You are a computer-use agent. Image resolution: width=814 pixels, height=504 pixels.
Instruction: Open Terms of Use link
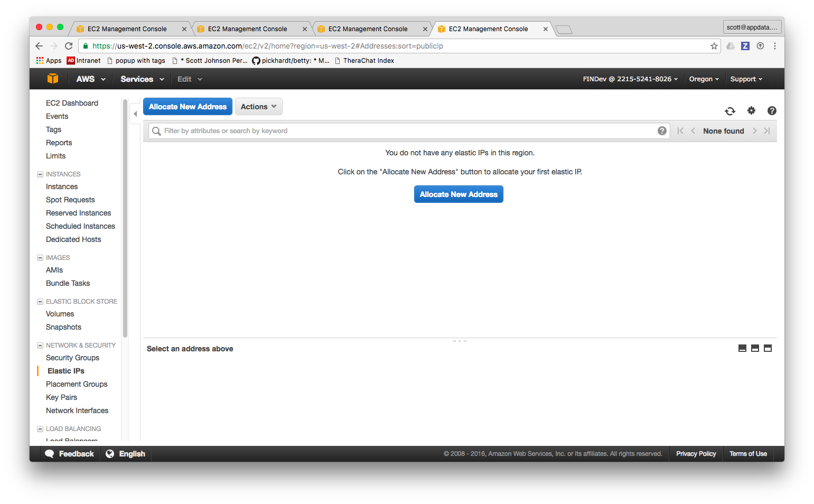pos(748,454)
